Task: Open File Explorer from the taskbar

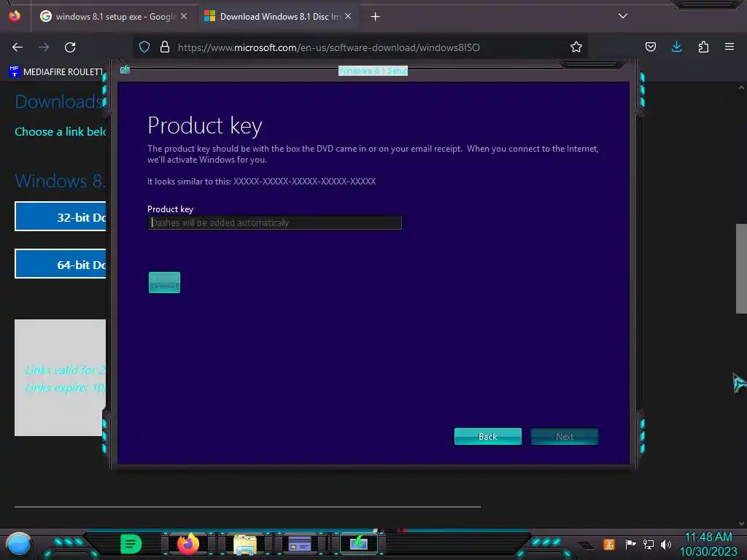Action: pyautogui.click(x=245, y=544)
